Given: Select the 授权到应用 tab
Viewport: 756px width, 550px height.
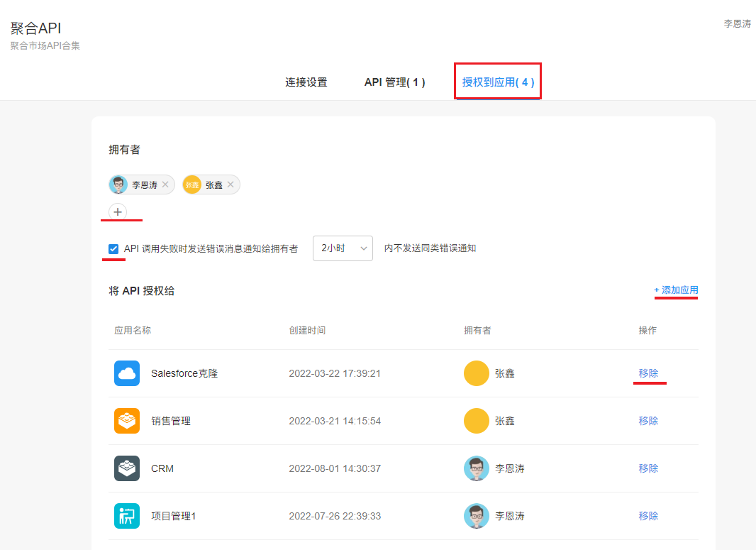Looking at the screenshot, I should (498, 82).
